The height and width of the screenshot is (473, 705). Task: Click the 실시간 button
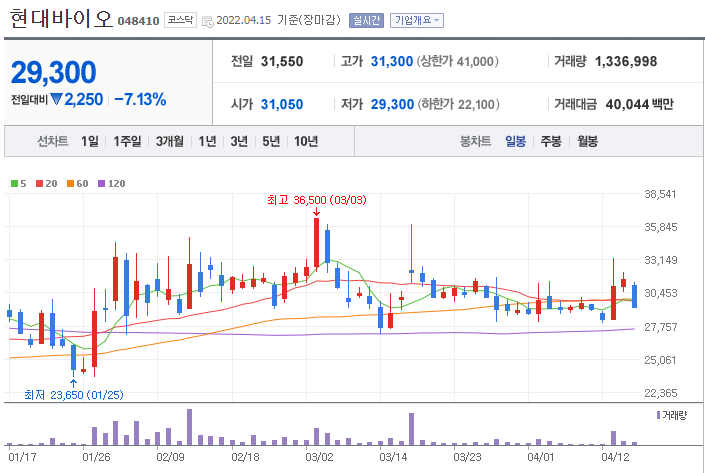pos(366,20)
